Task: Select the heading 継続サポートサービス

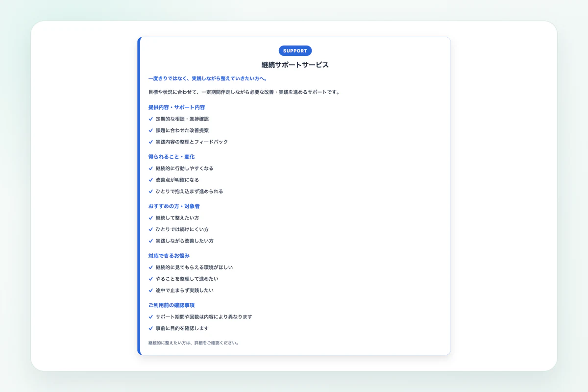Action: pyautogui.click(x=295, y=65)
